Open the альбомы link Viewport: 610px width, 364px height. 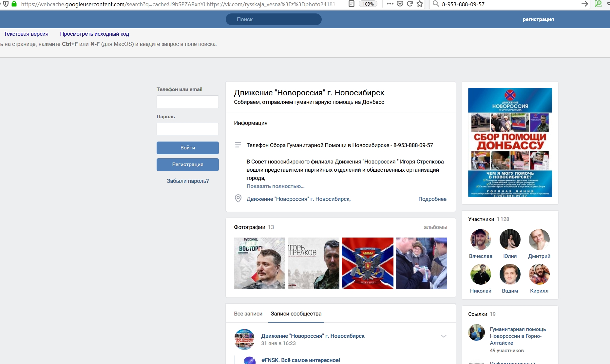435,227
